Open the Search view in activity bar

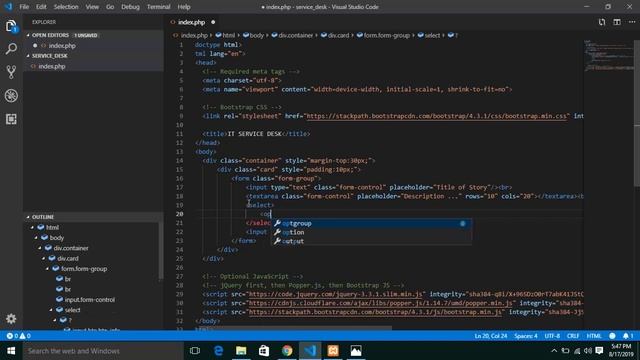[x=11, y=49]
